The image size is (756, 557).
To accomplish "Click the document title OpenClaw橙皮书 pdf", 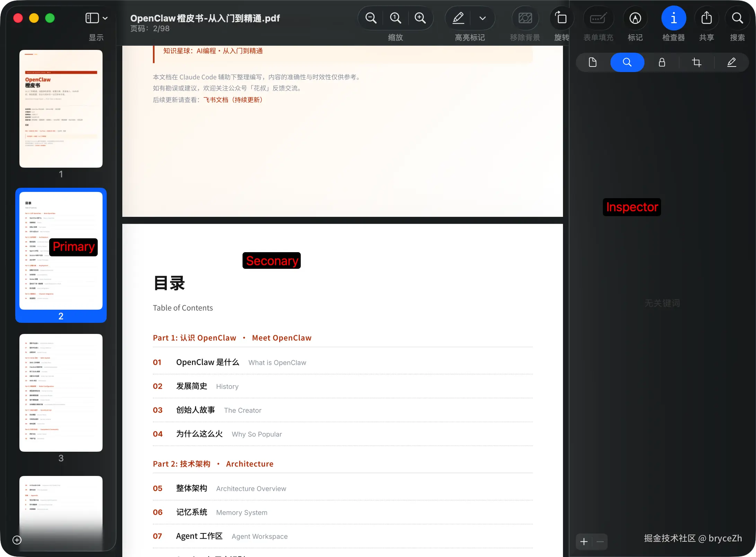I will [205, 18].
